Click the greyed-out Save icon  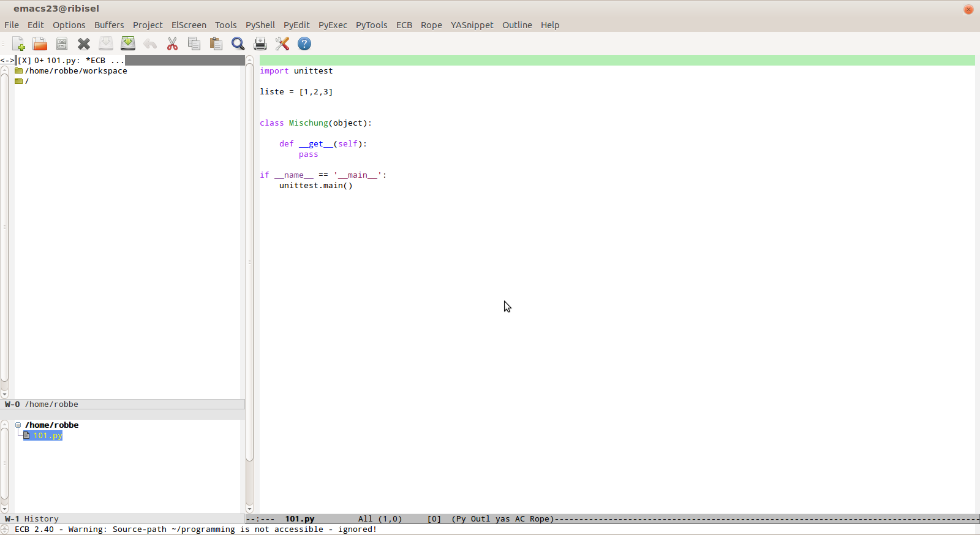pyautogui.click(x=106, y=44)
